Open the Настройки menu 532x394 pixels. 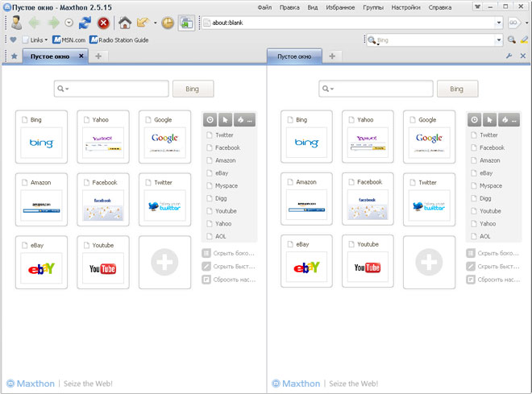[405, 7]
